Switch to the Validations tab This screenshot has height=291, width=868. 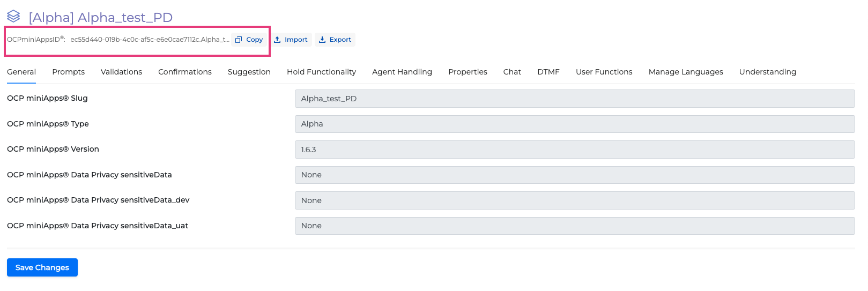pyautogui.click(x=121, y=72)
